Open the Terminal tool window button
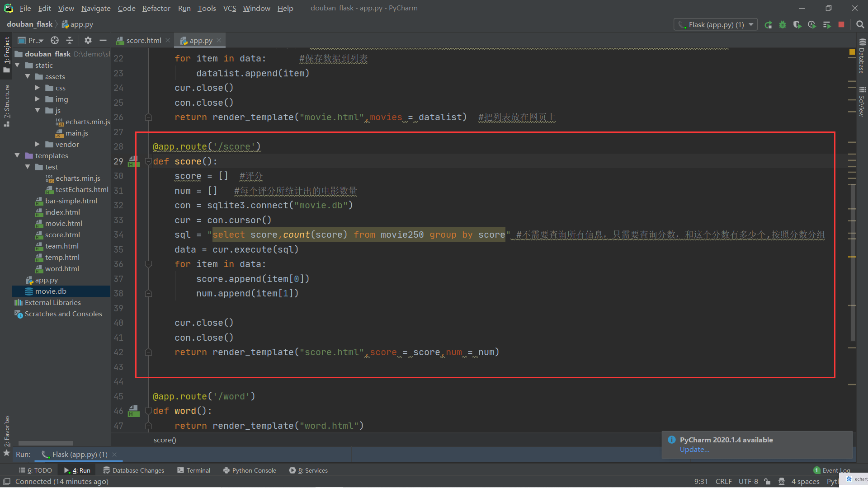 pos(194,470)
